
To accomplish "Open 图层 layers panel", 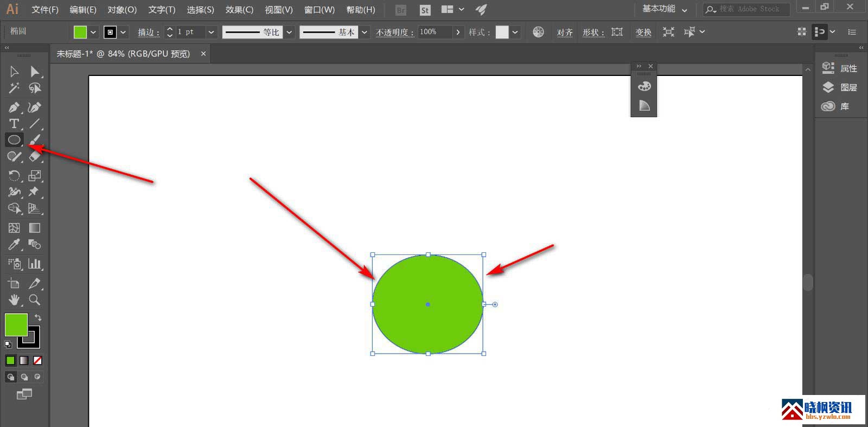I will [840, 87].
